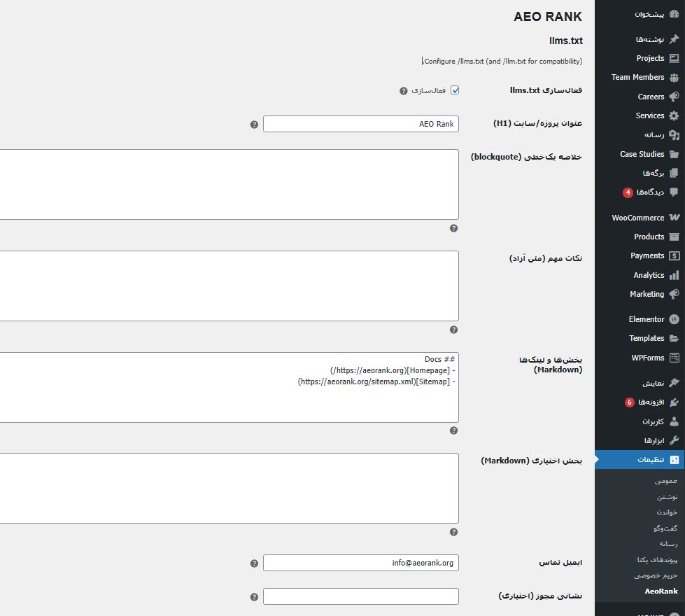Screen dimensions: 685x616
Task: Click the Payments dollar icon in sidebar
Action: point(674,256)
